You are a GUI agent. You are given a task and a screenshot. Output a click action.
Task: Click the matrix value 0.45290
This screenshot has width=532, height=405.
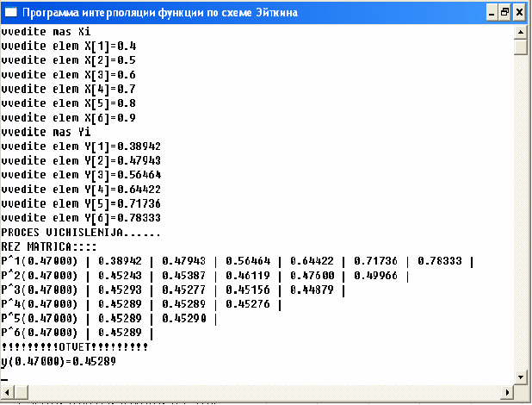183,318
